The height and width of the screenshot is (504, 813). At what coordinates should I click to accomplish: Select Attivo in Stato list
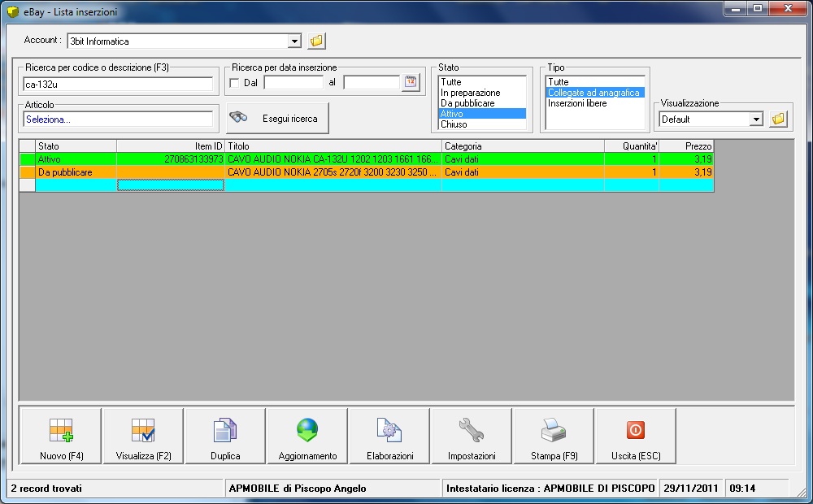pos(482,114)
